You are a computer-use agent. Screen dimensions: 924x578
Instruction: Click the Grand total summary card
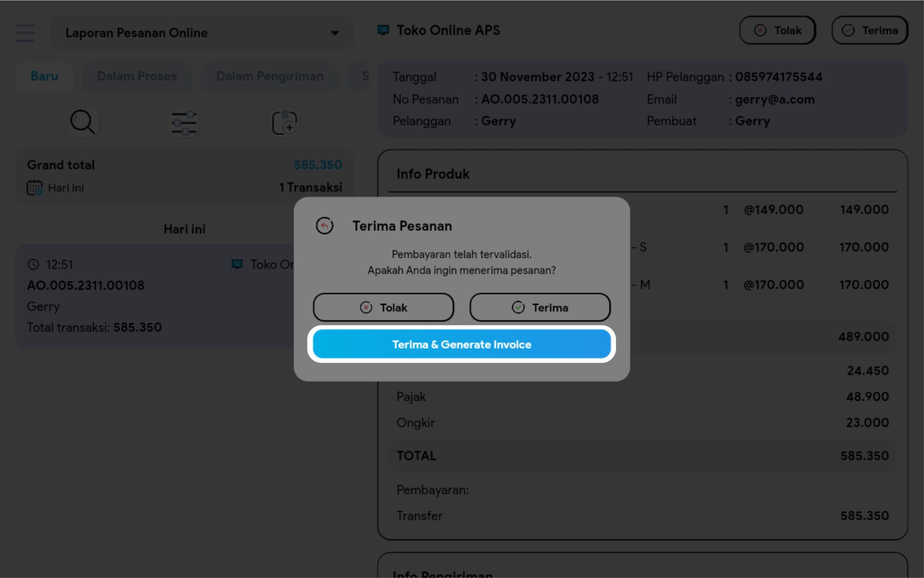(x=184, y=176)
